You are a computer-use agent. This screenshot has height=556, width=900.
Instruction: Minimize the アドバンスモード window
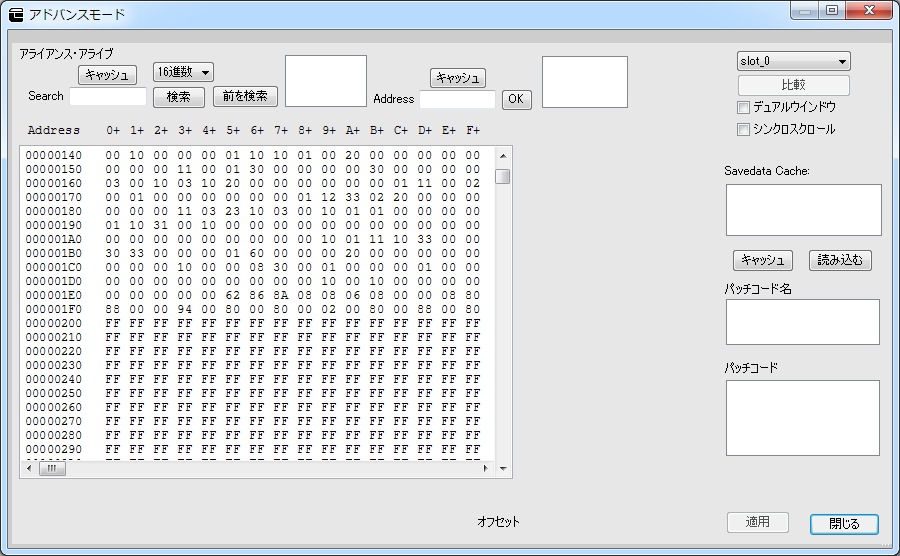(x=805, y=11)
